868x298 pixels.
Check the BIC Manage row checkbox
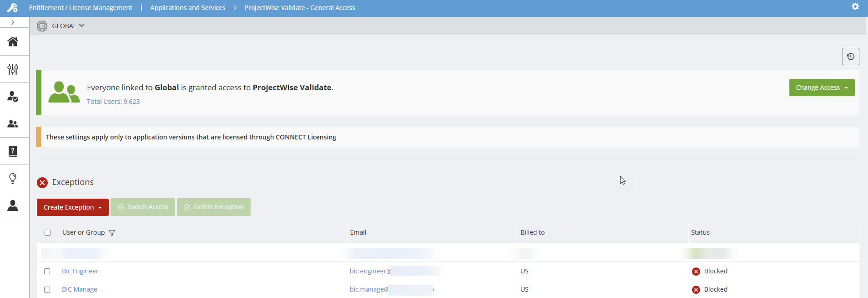tap(47, 289)
